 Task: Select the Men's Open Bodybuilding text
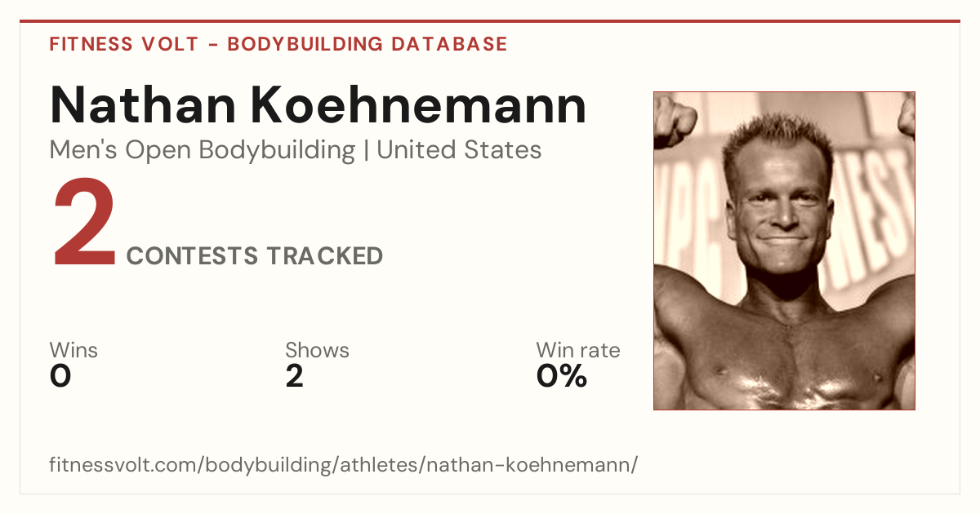[x=203, y=150]
